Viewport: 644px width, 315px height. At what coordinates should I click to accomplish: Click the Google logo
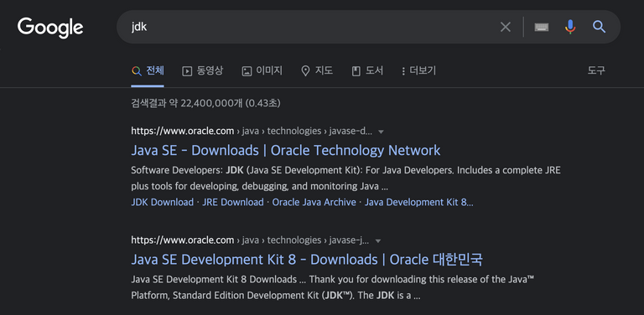tap(50, 28)
